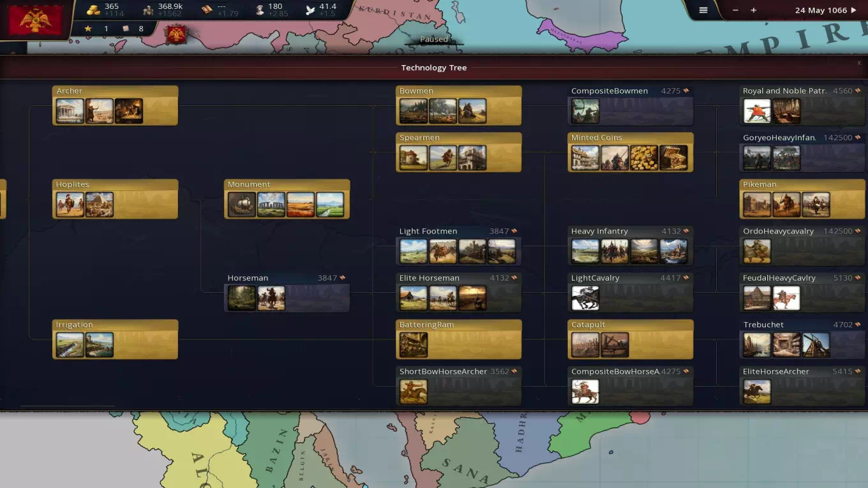The image size is (868, 488).
Task: Select the treasure chest icon in Minted Coins
Action: point(673,158)
